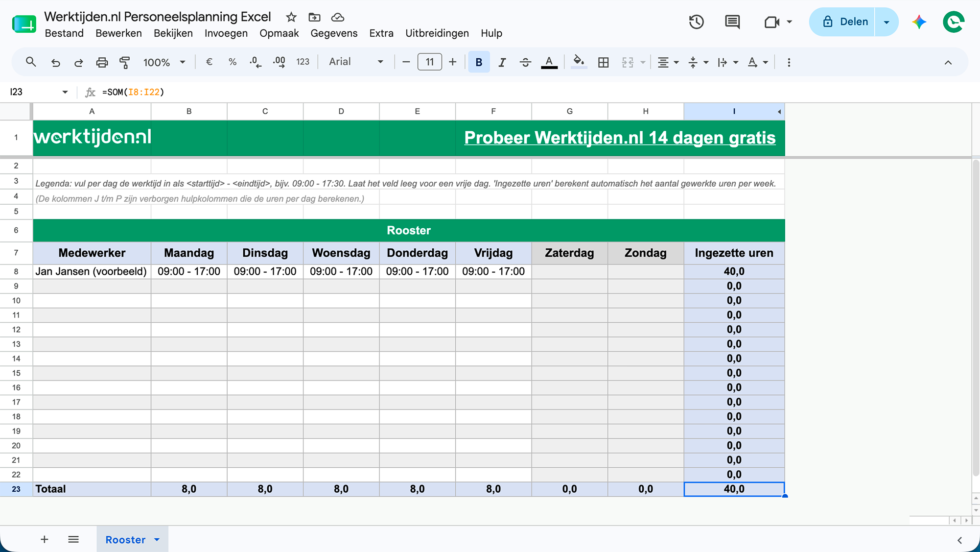Select column header G
Viewport: 980px width, 552px height.
tap(569, 111)
